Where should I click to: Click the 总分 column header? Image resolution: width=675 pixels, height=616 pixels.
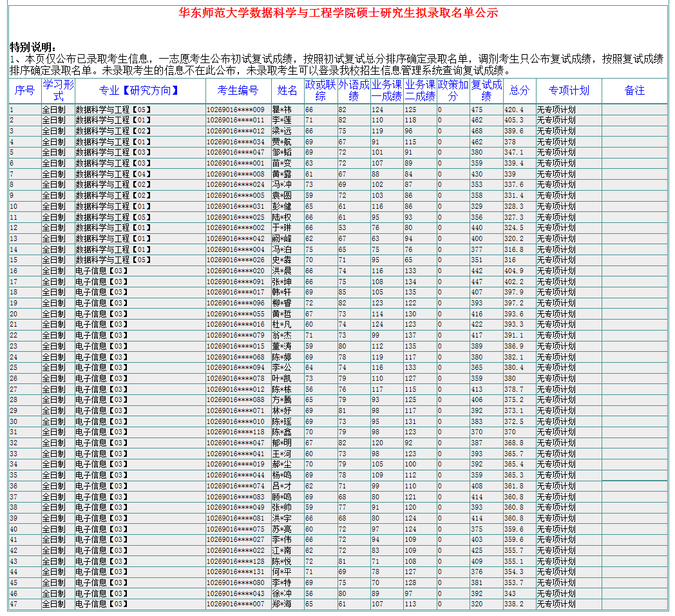point(519,91)
